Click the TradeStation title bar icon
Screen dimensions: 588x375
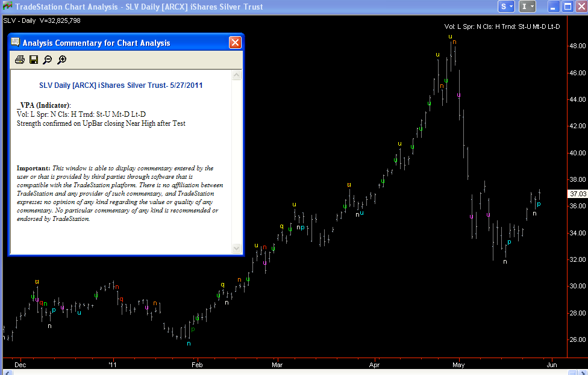(7, 7)
